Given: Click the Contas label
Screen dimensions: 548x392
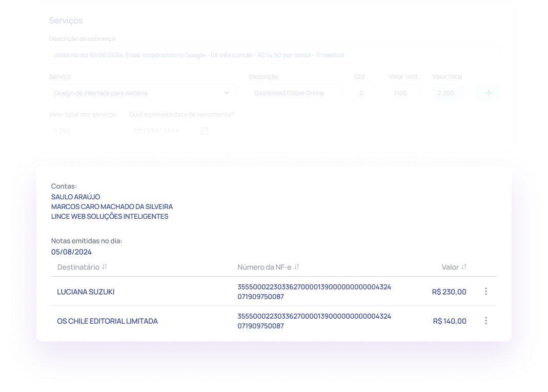Looking at the screenshot, I should tap(64, 186).
